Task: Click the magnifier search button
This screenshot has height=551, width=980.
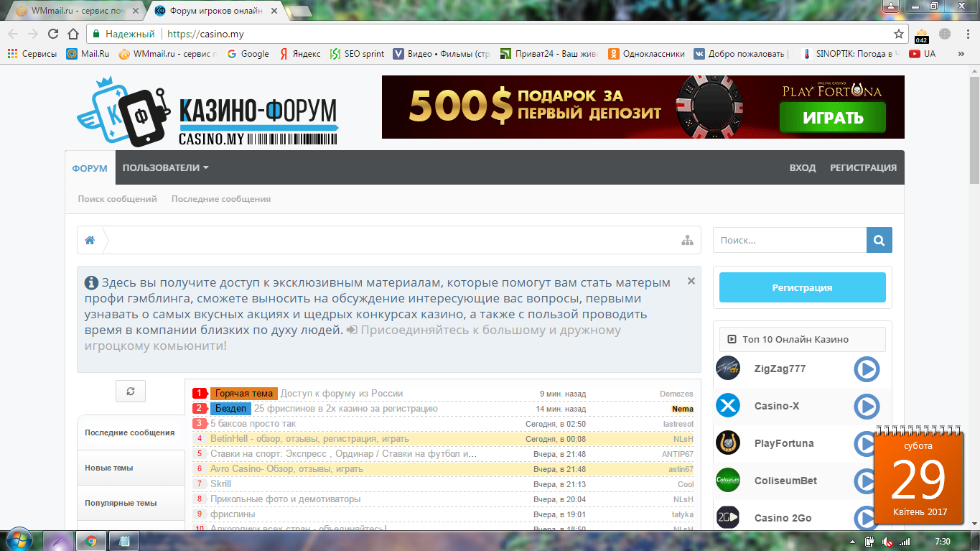Action: tap(879, 240)
